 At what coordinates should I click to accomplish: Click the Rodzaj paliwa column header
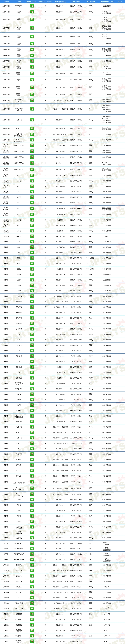tap(31, 1)
